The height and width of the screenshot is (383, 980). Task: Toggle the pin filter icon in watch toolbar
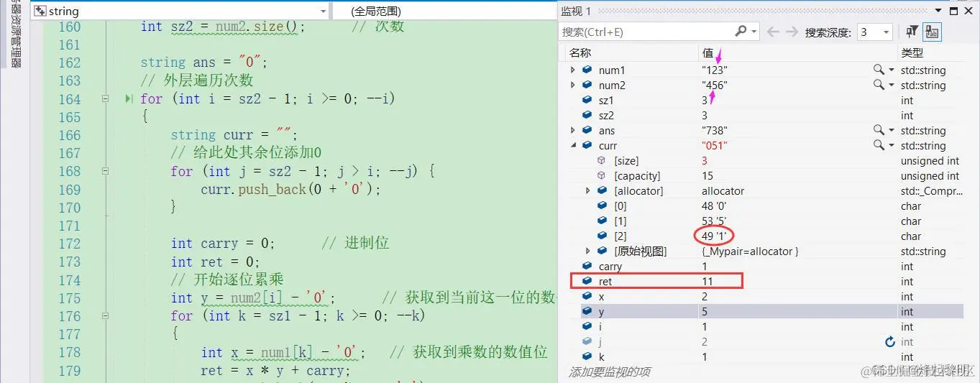pyautogui.click(x=912, y=32)
